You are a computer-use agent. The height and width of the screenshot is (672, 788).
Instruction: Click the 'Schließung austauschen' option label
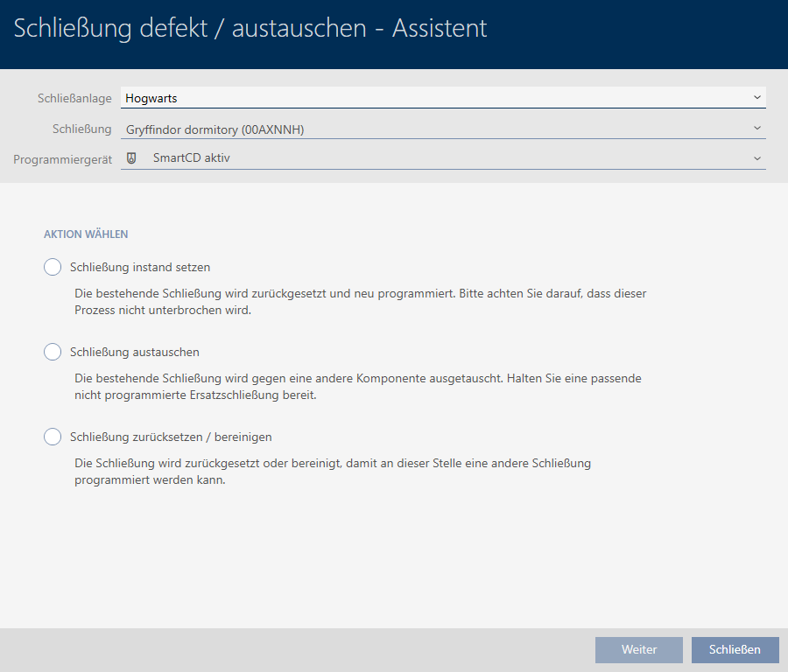point(135,352)
